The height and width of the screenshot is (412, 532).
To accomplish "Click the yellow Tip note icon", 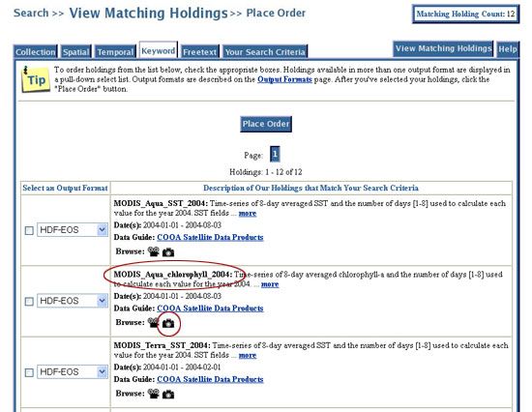I will [36, 79].
